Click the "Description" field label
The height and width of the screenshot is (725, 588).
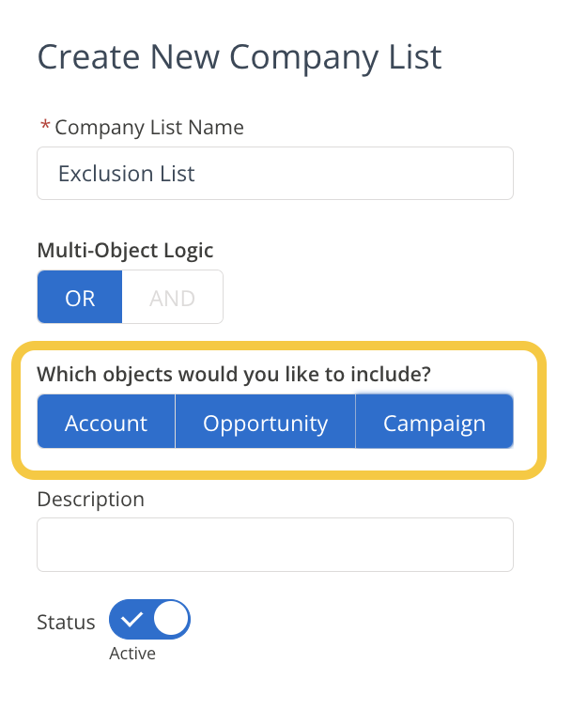90,499
